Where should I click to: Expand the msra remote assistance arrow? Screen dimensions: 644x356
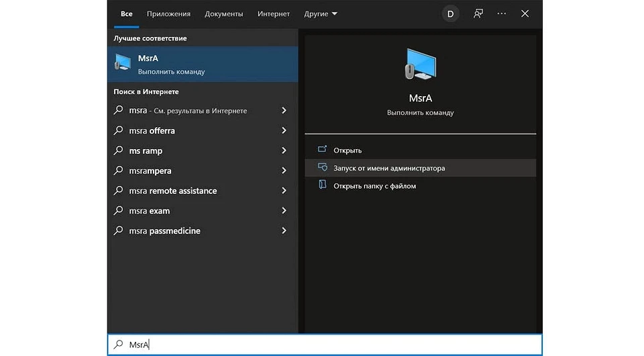click(284, 191)
